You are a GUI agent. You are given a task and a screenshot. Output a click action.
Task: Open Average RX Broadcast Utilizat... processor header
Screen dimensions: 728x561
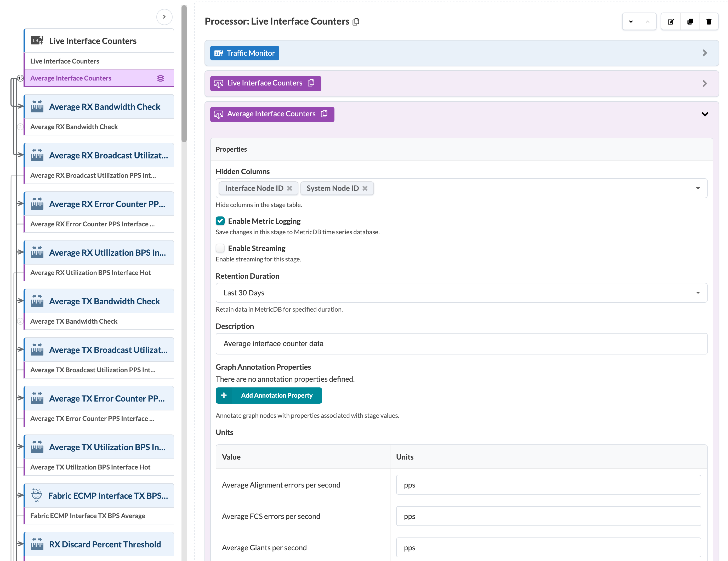(x=99, y=155)
